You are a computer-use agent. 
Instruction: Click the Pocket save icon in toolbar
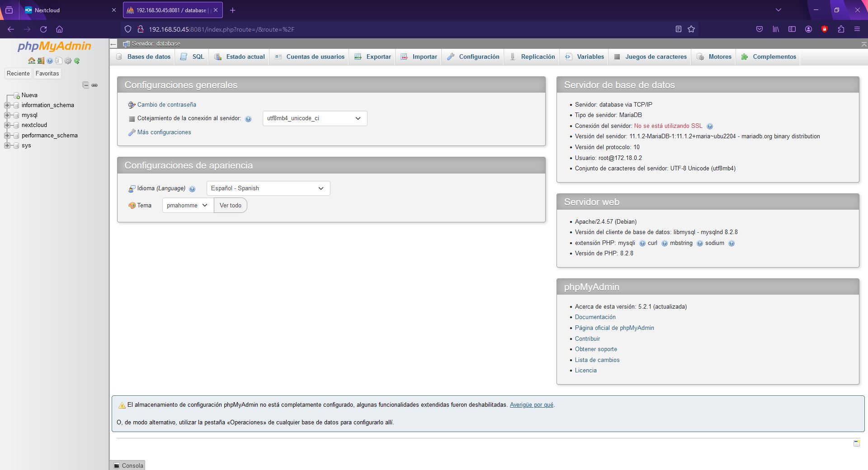tap(759, 29)
